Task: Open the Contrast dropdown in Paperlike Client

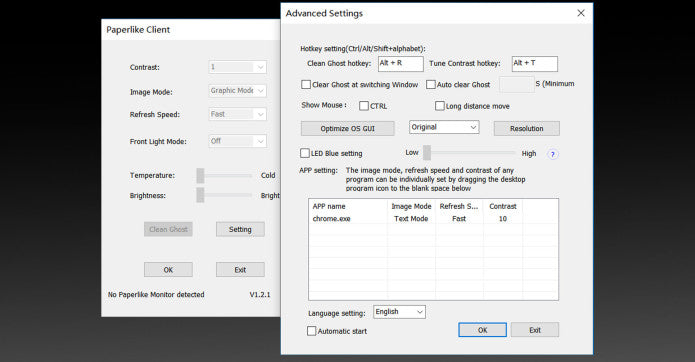Action: (x=238, y=67)
